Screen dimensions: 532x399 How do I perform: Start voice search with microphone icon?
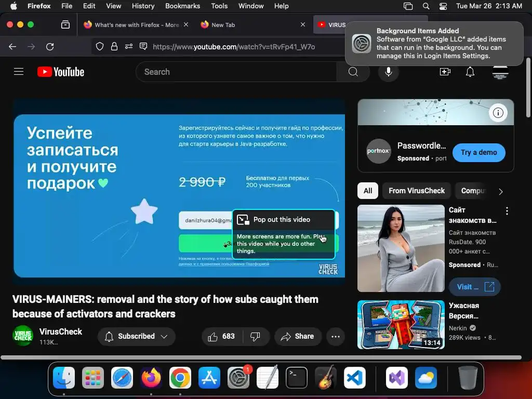click(x=389, y=72)
